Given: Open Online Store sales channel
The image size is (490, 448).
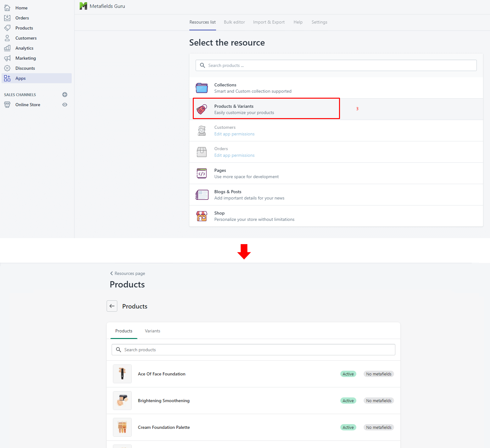Looking at the screenshot, I should click(28, 105).
